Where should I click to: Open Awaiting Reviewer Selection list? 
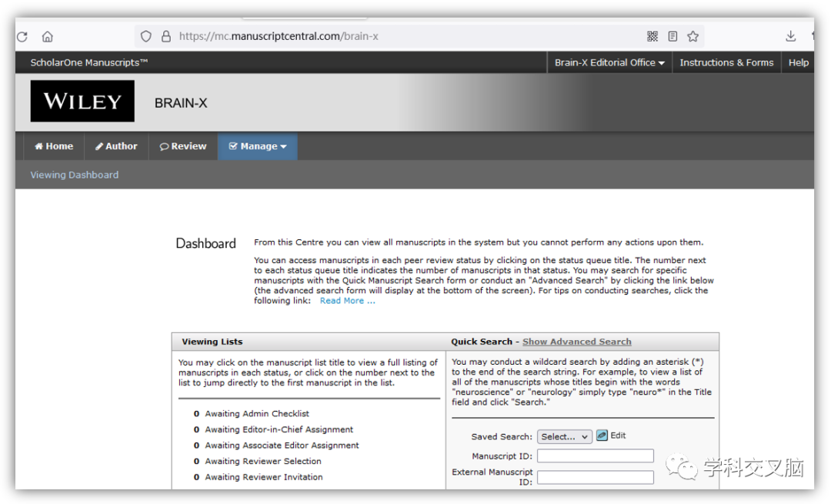(x=263, y=461)
